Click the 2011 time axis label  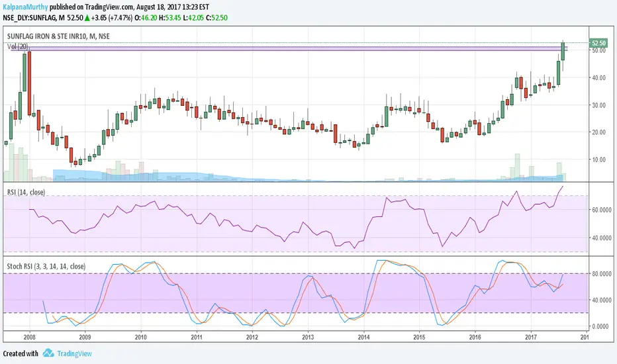point(197,337)
